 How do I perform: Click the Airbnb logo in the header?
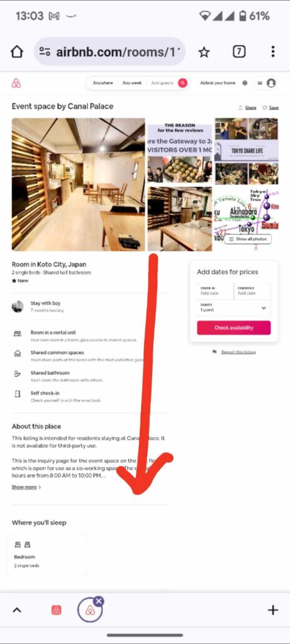[x=16, y=84]
